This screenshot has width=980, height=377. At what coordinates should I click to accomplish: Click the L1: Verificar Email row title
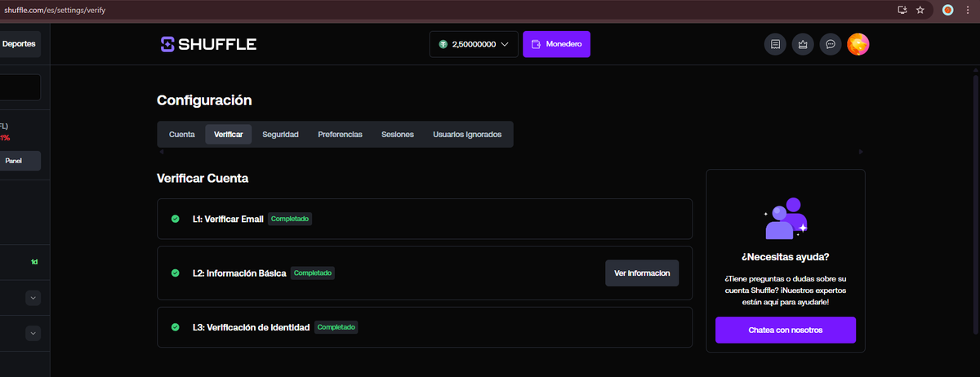coord(228,219)
